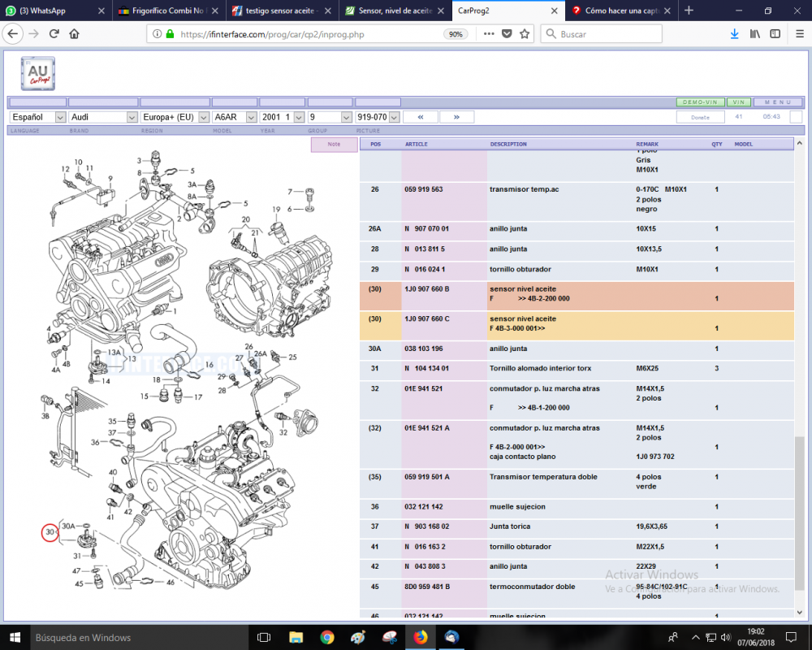Open the Thunderbird taskbar icon

coord(451,637)
